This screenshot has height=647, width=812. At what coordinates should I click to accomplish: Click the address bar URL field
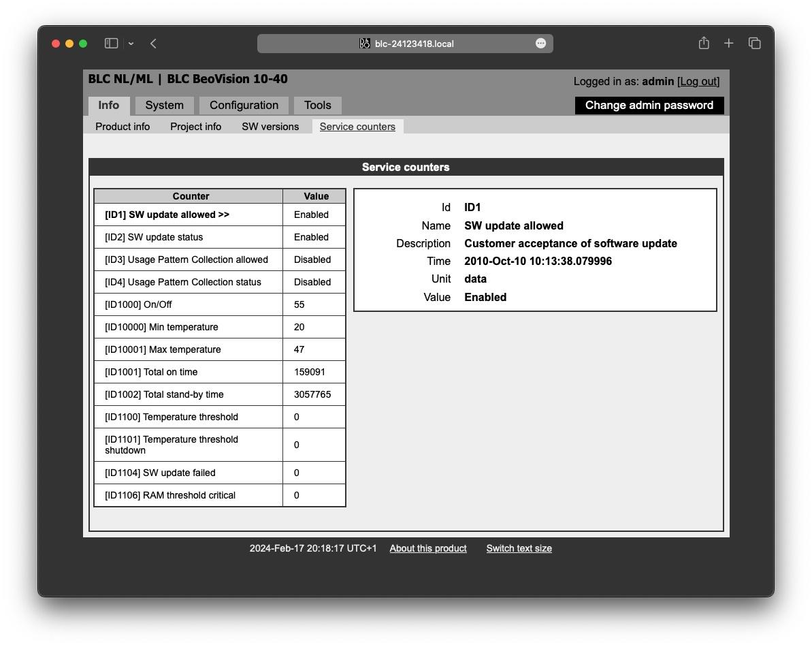[x=414, y=44]
